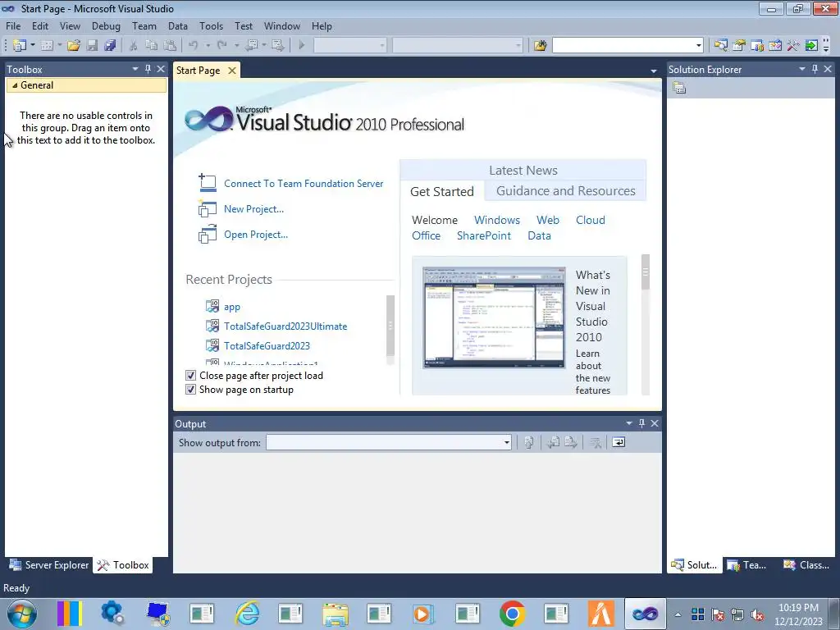Click Solution Explorer's properties icon
Screen dimensions: 840x630
point(679,88)
